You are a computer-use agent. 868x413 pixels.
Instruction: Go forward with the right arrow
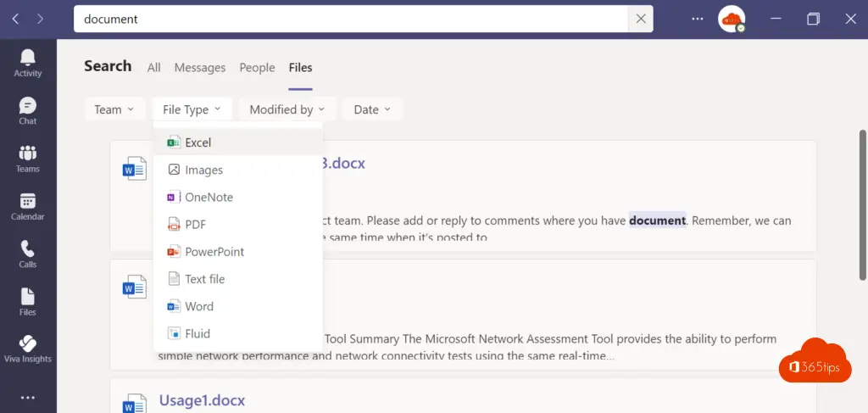40,19
